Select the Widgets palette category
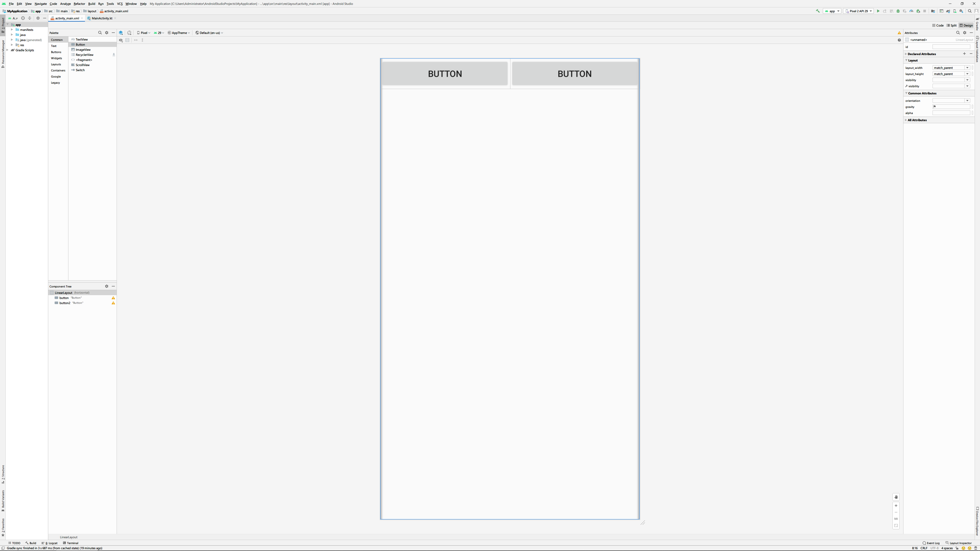Viewport: 980px width, 551px height. pos(56,58)
